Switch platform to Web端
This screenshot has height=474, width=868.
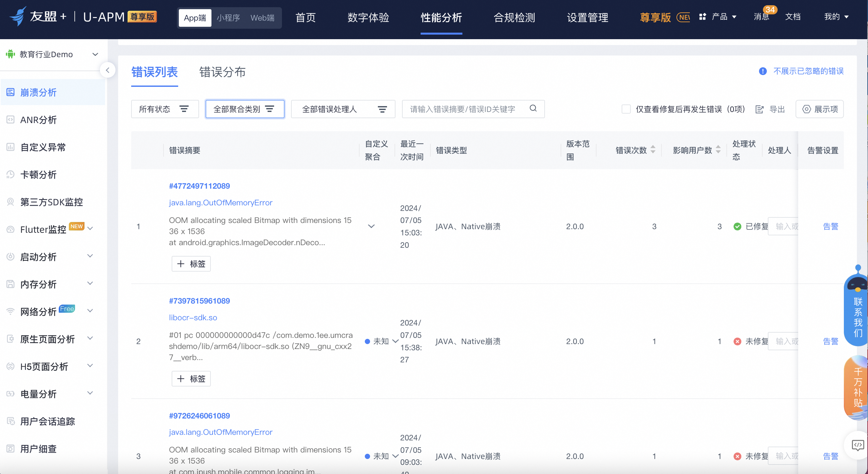(262, 18)
